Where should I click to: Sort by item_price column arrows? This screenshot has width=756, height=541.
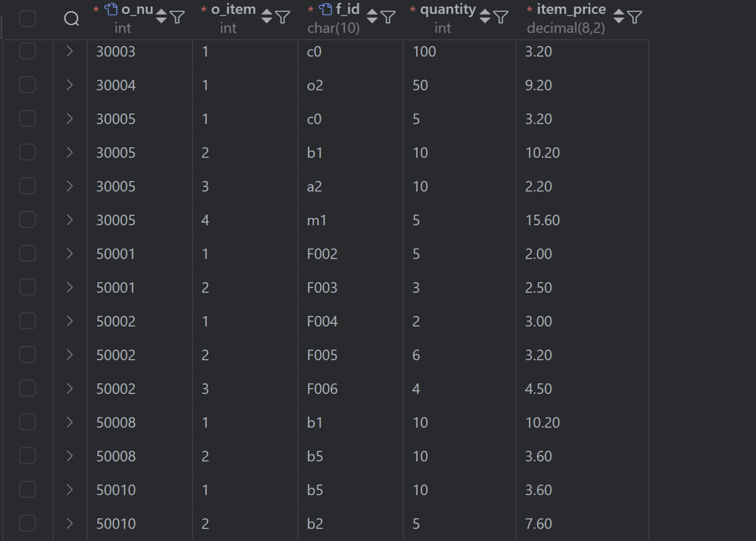point(619,17)
